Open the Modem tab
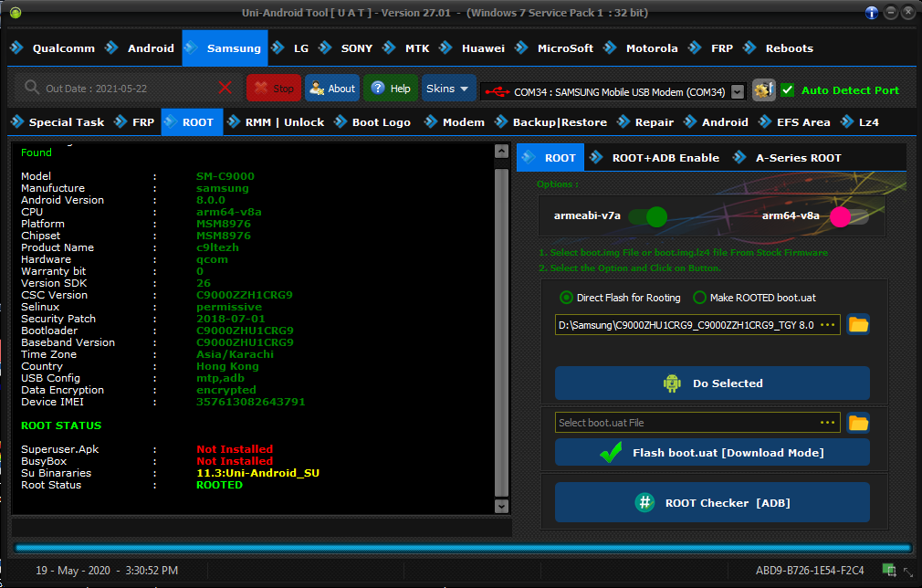 pos(456,122)
